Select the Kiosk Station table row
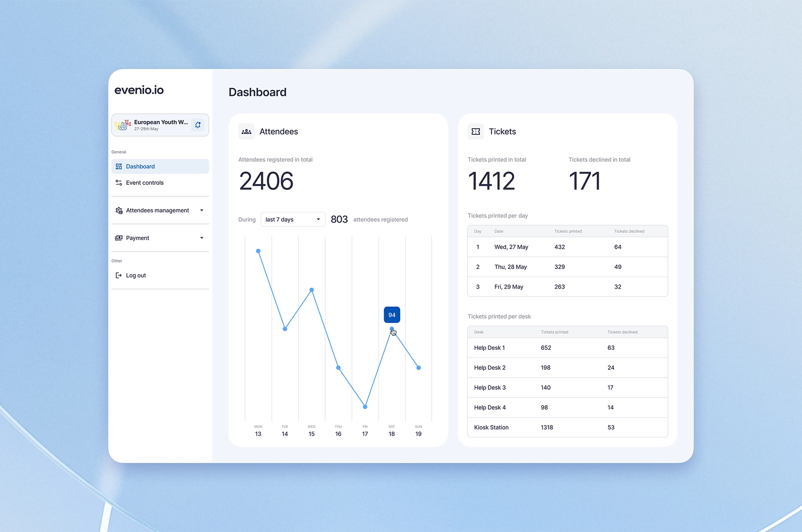 [x=567, y=427]
